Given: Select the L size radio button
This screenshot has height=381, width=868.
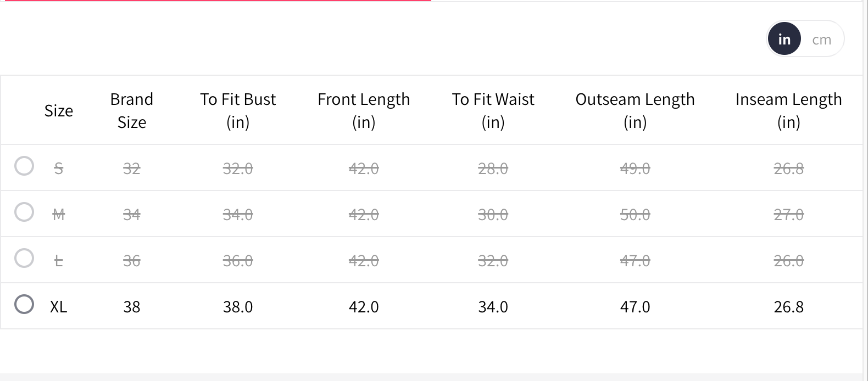Looking at the screenshot, I should click(24, 258).
